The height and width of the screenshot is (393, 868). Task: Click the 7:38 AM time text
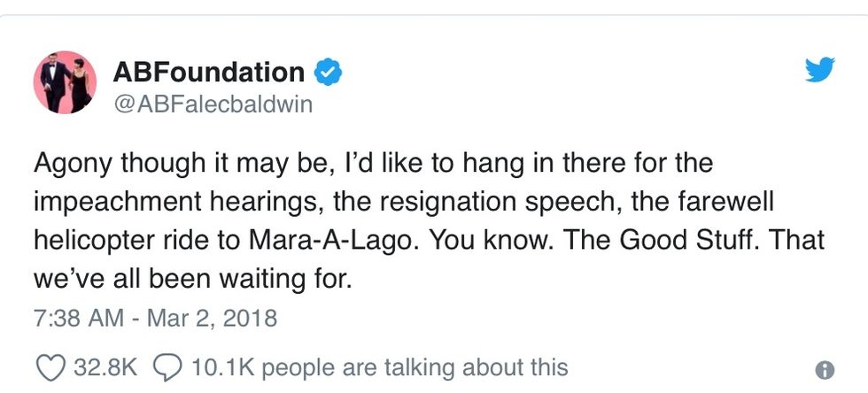[x=78, y=318]
